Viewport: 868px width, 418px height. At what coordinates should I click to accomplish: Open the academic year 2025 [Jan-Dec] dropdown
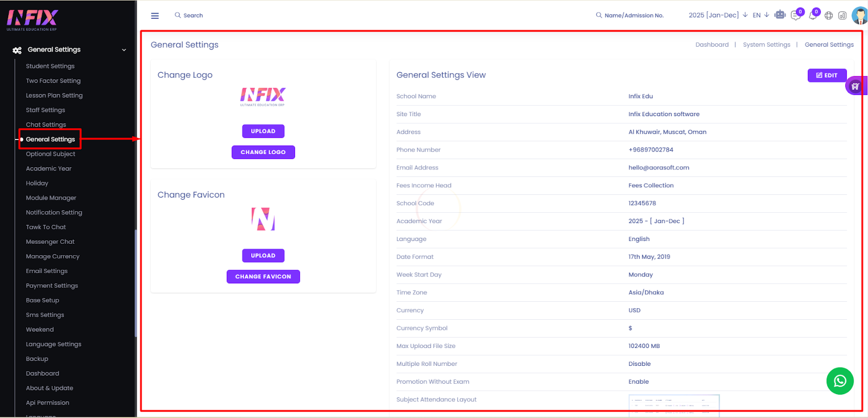(718, 15)
